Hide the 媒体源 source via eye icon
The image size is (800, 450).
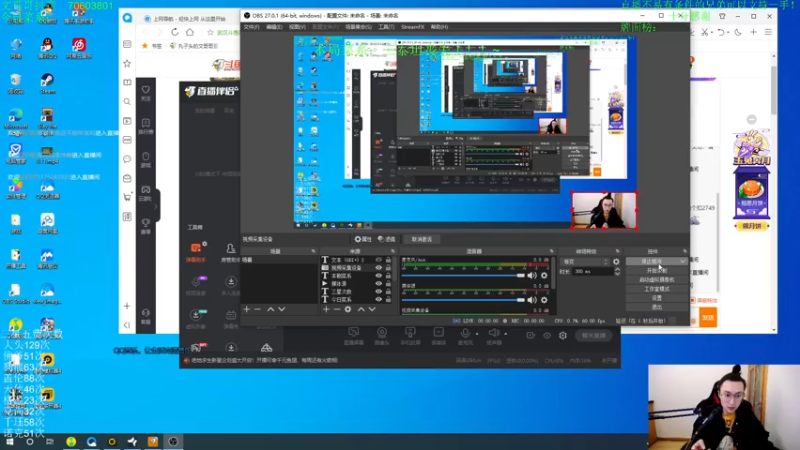[x=379, y=283]
